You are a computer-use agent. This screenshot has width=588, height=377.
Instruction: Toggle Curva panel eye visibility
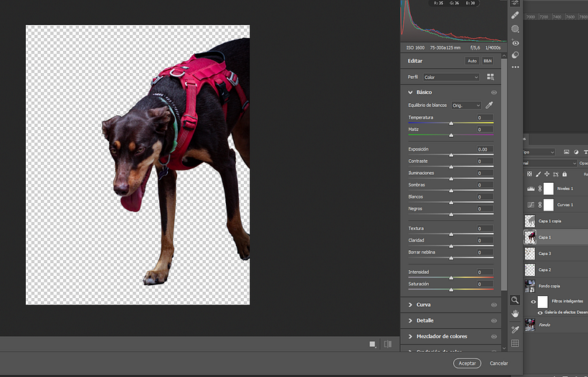tap(494, 305)
